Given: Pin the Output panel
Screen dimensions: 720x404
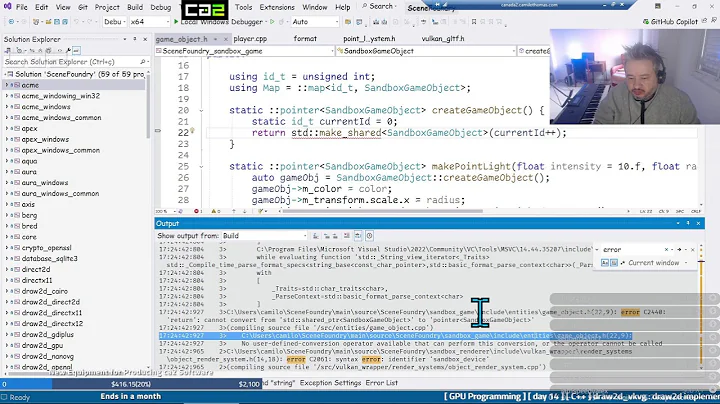Looking at the screenshot, I should click(x=688, y=223).
